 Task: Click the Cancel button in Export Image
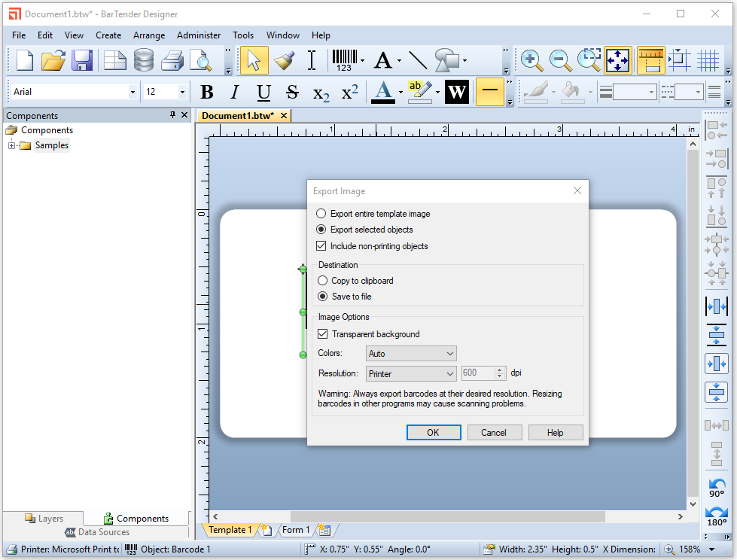tap(494, 432)
